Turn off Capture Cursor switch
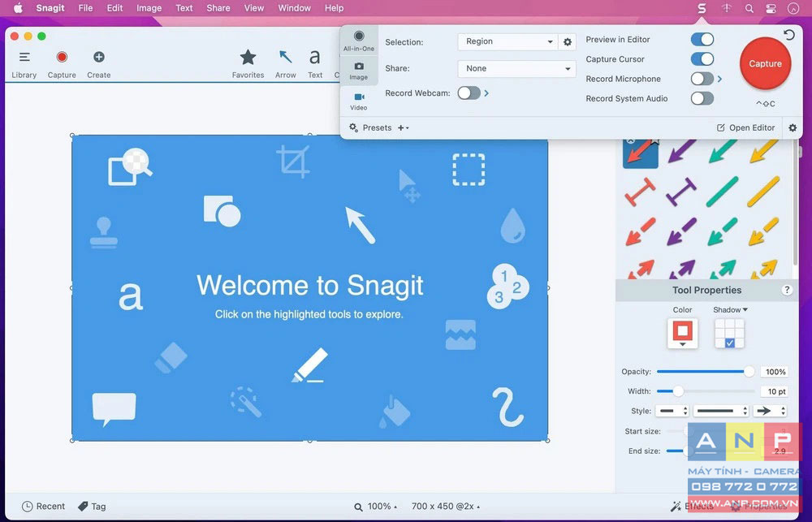This screenshot has width=812, height=522. (702, 59)
